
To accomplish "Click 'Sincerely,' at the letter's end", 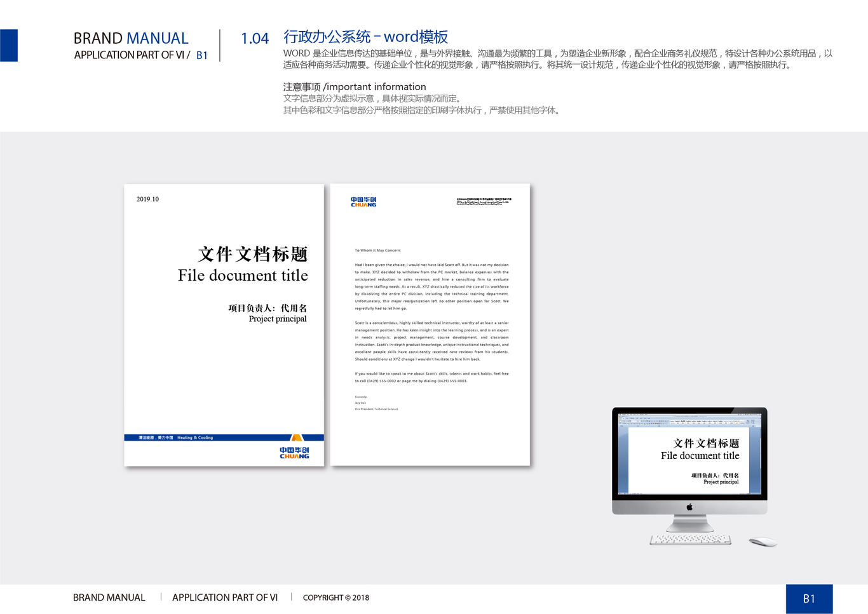I will click(361, 397).
